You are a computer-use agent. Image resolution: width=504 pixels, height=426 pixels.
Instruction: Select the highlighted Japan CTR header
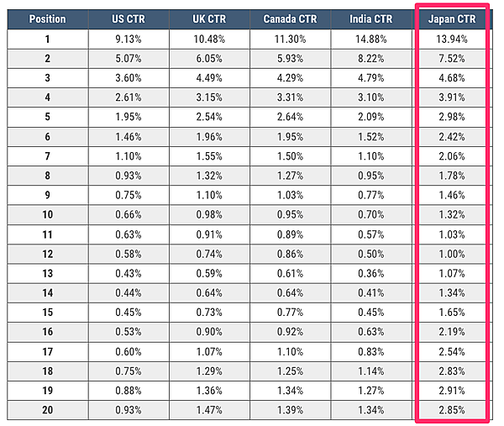(452, 18)
